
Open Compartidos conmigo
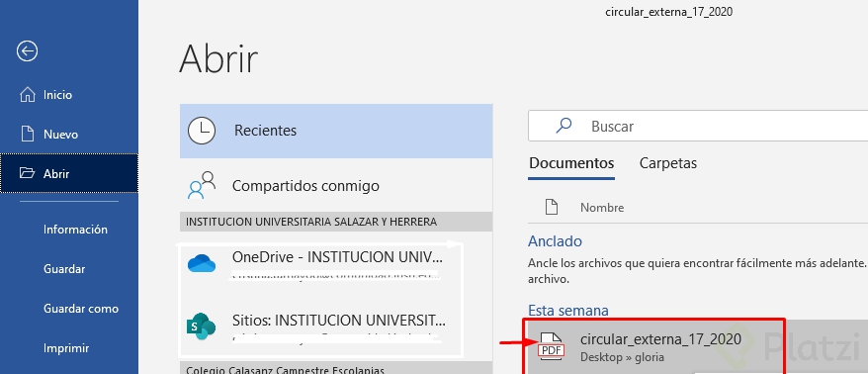336,185
